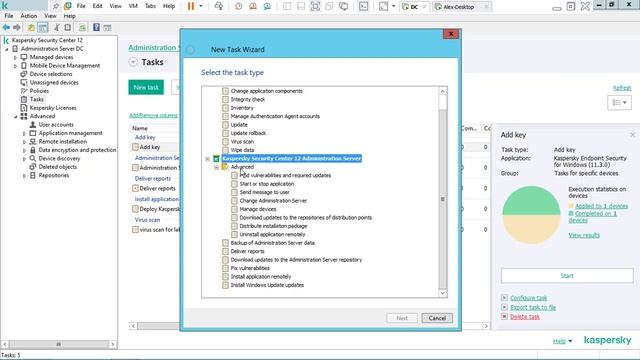Click the User accounts icon in the tree
640x360 pixels.
click(x=33, y=124)
